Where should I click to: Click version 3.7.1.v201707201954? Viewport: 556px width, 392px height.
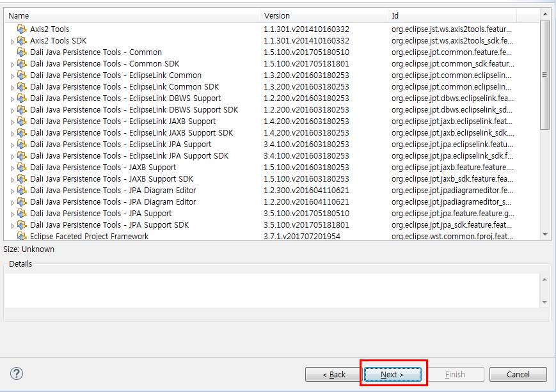click(302, 236)
